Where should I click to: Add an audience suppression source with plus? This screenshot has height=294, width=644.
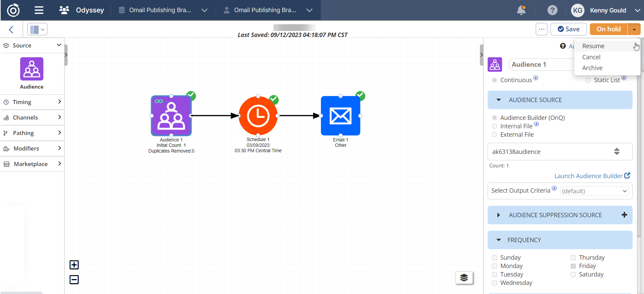point(624,215)
